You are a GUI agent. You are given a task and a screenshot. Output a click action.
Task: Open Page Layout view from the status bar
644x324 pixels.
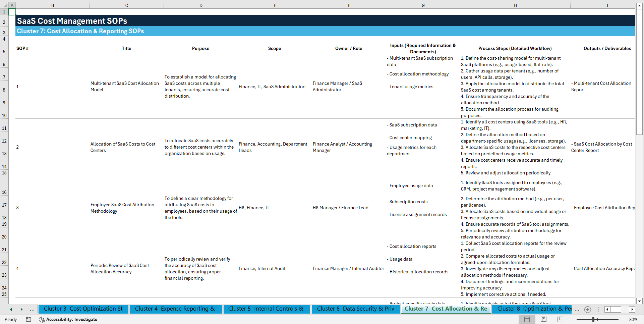point(543,319)
